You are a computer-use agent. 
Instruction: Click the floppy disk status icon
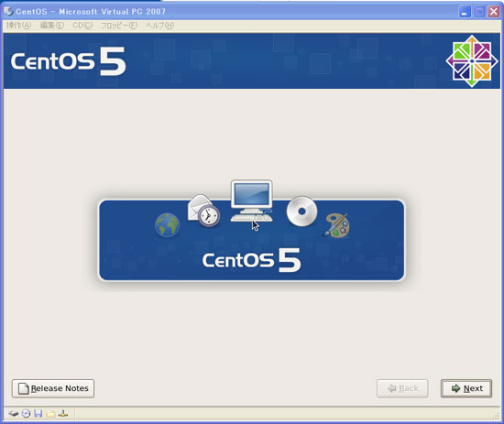(x=38, y=414)
